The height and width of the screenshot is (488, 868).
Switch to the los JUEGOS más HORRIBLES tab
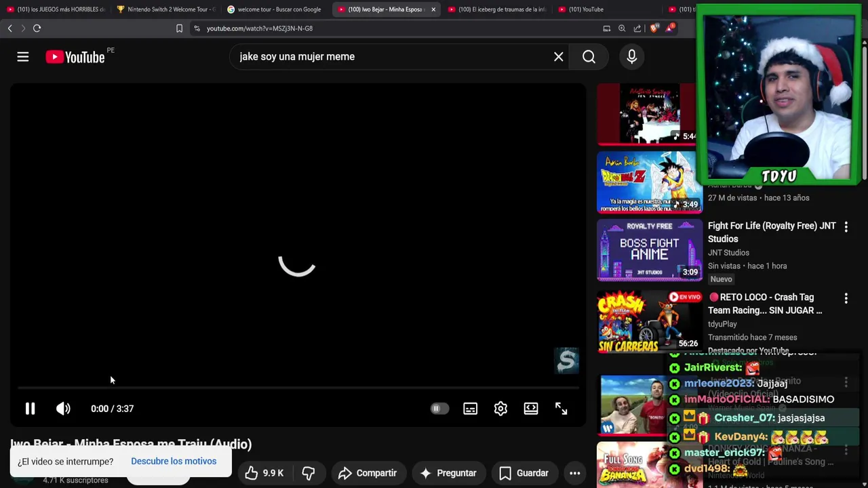click(55, 9)
